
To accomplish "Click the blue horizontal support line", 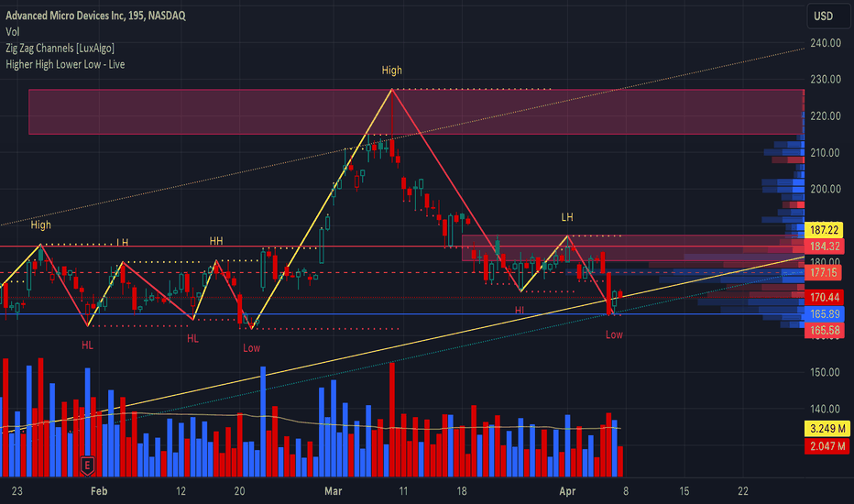I will (x=402, y=313).
